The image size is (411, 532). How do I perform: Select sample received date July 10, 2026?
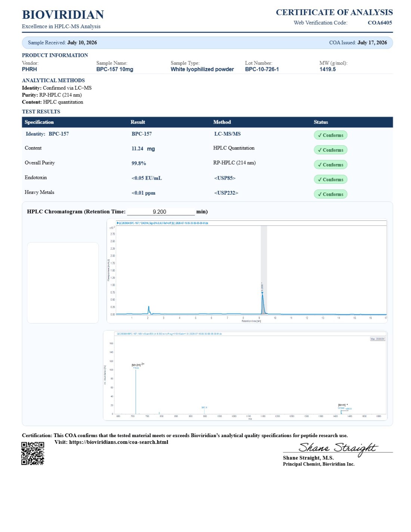(82, 43)
